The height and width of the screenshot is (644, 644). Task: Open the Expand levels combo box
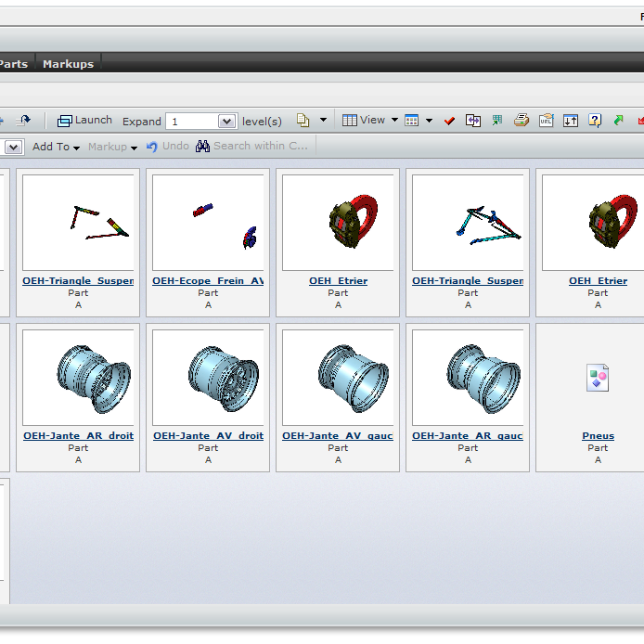(226, 122)
